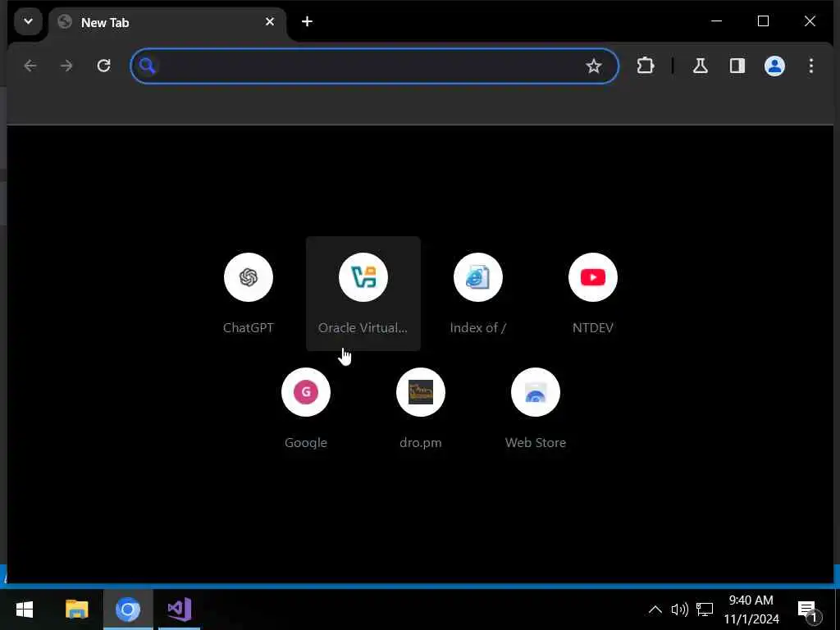Open the tab search dropdown arrow
840x630 pixels.
coord(28,22)
